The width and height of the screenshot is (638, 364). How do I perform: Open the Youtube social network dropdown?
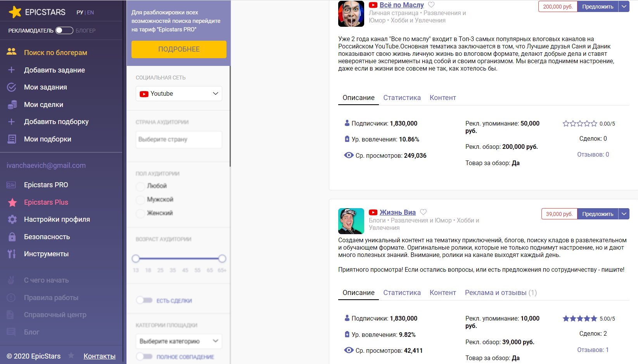[179, 94]
